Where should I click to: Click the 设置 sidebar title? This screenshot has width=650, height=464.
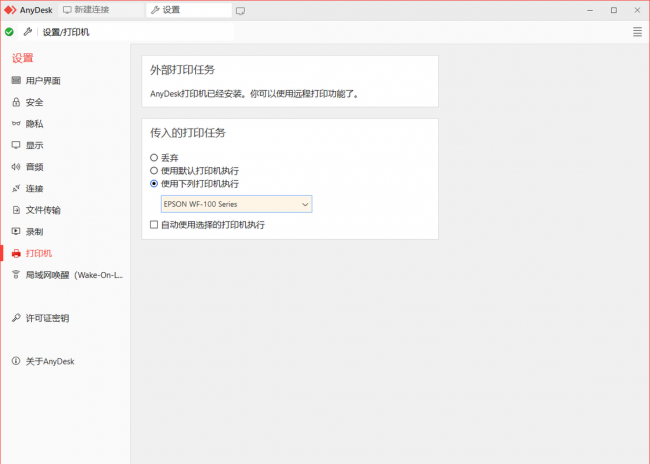[22, 58]
